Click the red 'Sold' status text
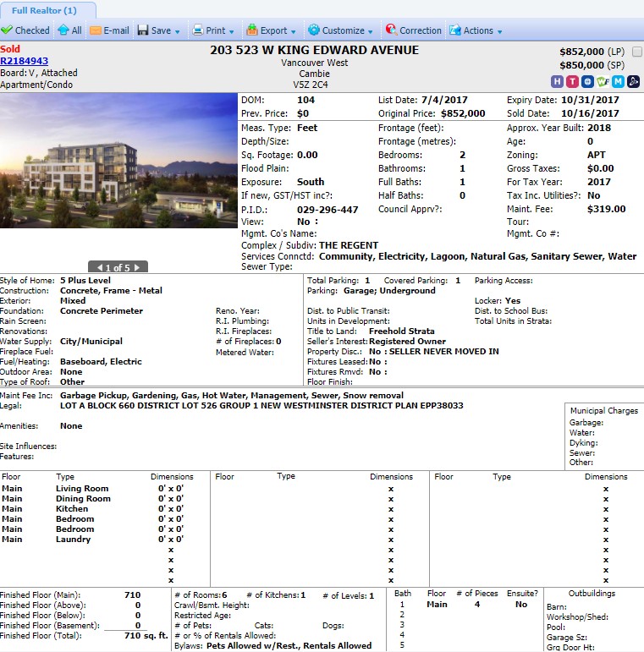 pos(10,49)
